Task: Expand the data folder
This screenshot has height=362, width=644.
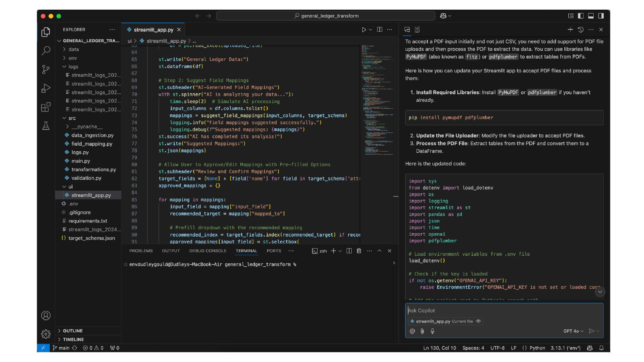Action: [74, 49]
